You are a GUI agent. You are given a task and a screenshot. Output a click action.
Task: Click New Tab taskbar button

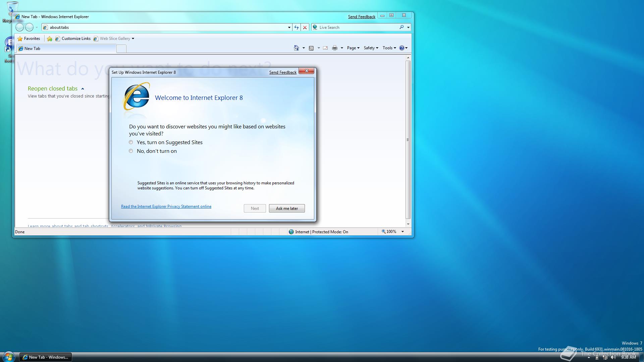(x=45, y=357)
